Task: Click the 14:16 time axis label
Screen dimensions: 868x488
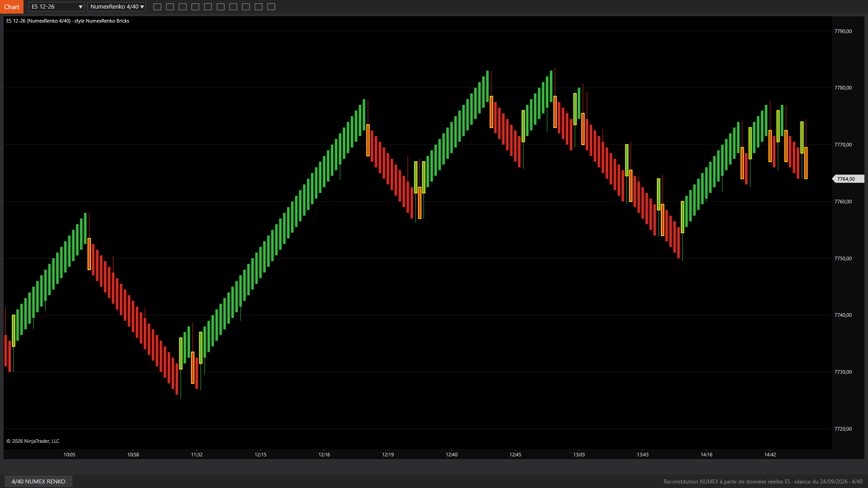Action: 707,455
